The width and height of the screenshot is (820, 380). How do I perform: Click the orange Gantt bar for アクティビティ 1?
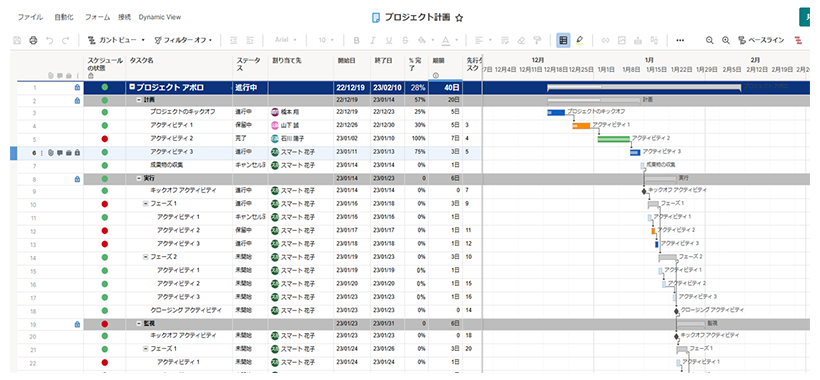(x=581, y=126)
